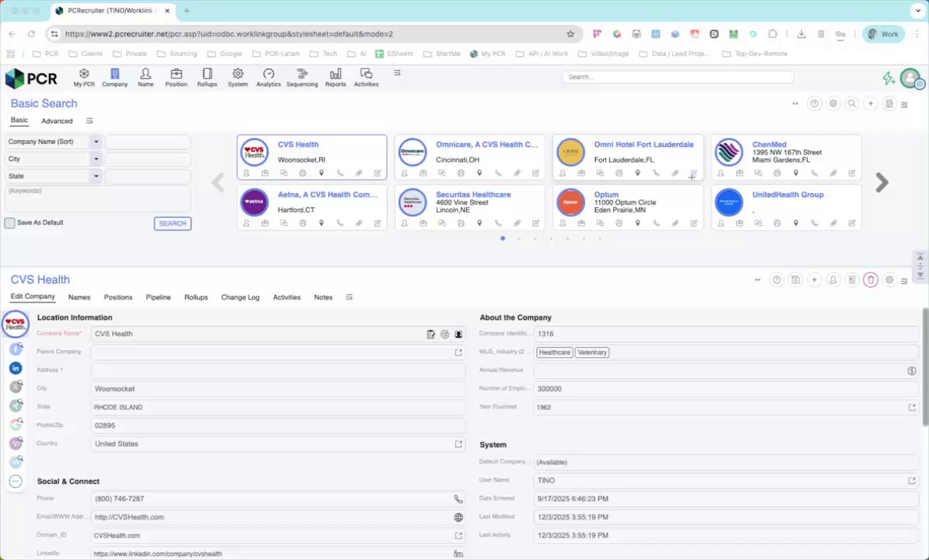Image resolution: width=929 pixels, height=560 pixels.
Task: Click the dollar icon in Annual Revenue field
Action: 912,370
